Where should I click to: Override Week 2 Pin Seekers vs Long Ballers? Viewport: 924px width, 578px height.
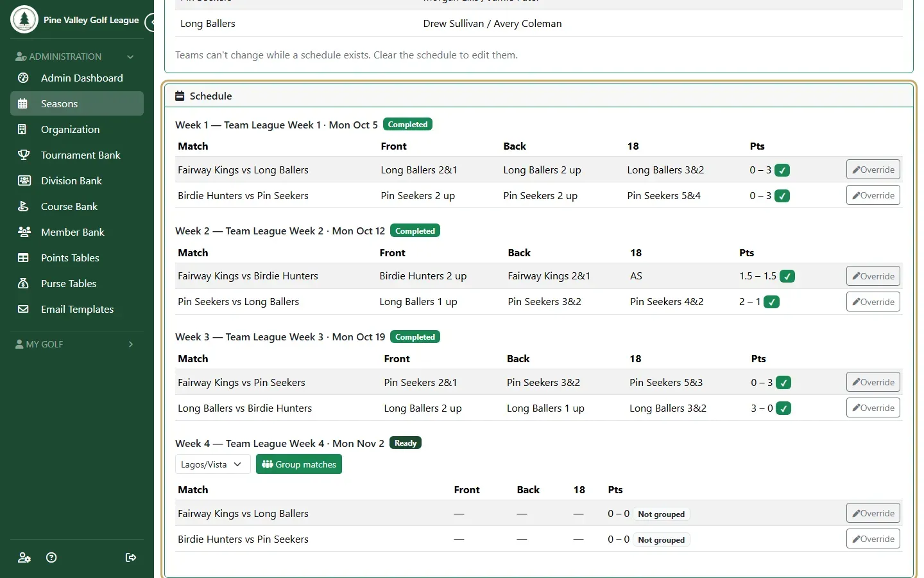(873, 302)
